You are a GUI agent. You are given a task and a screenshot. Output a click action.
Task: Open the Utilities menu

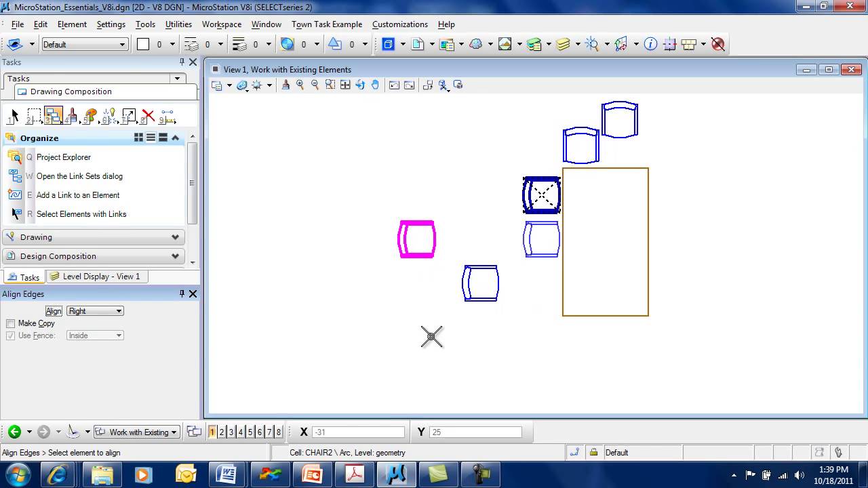178,24
